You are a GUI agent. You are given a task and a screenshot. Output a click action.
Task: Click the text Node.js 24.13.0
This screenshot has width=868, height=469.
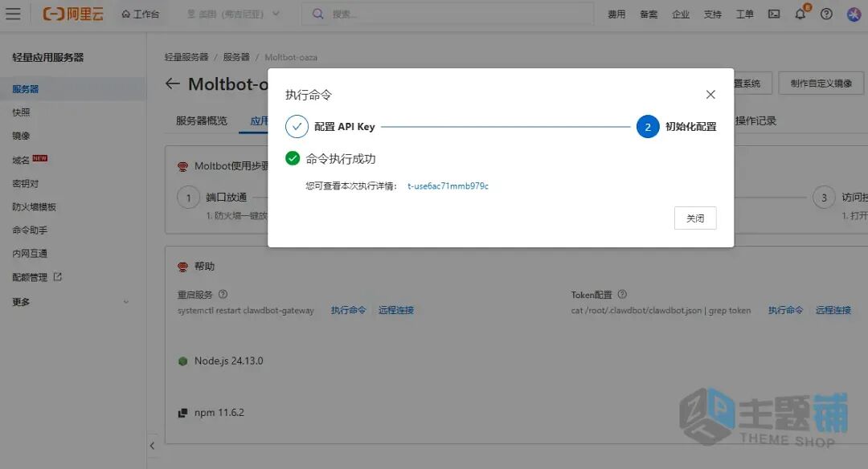tap(228, 361)
